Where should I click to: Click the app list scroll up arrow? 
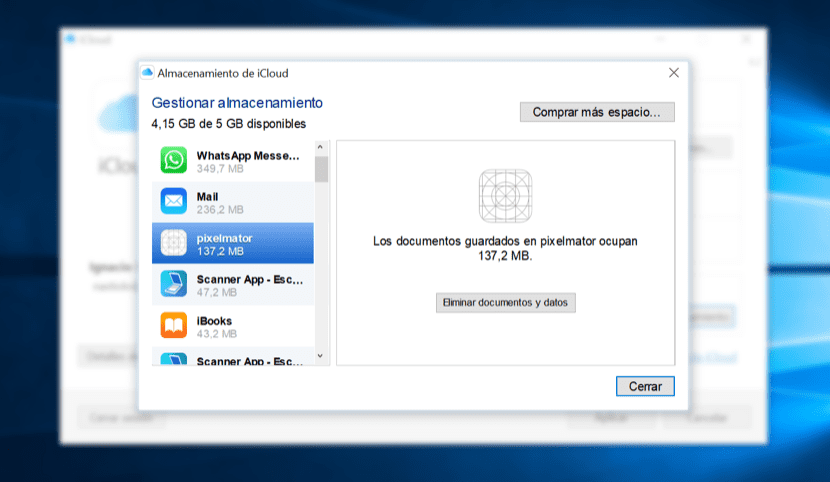click(x=320, y=147)
